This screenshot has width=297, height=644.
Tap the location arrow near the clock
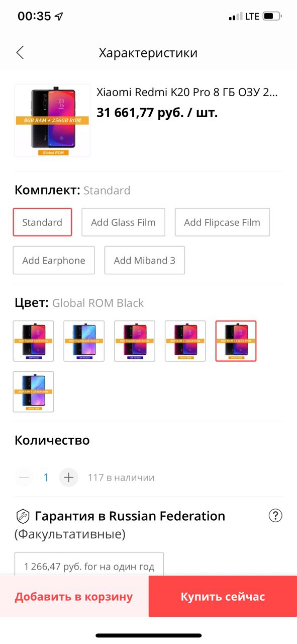(59, 17)
